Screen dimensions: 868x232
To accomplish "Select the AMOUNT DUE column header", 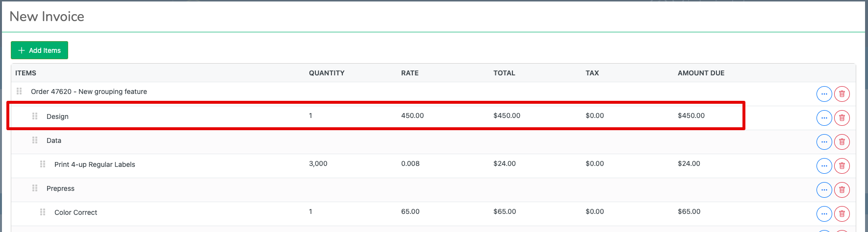I will pyautogui.click(x=701, y=73).
